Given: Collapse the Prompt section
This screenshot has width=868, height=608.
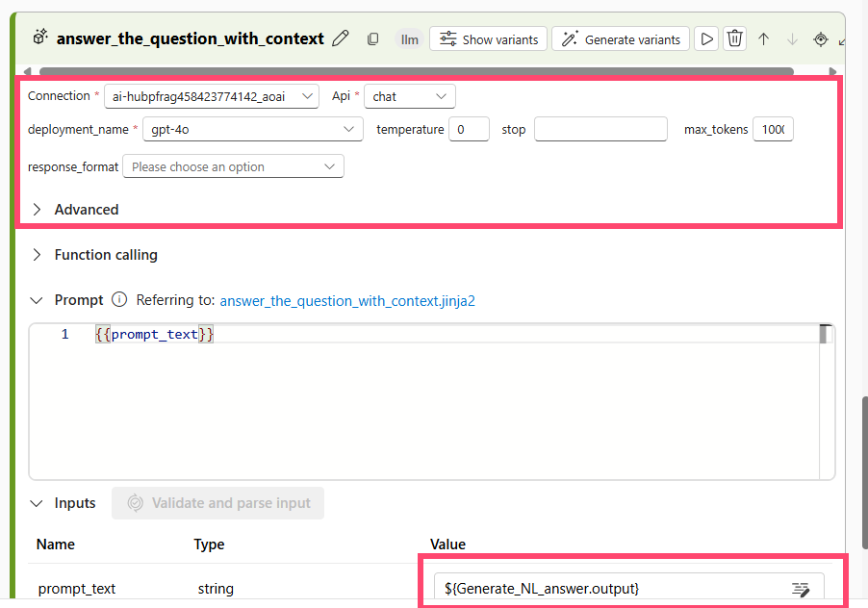Looking at the screenshot, I should [37, 300].
